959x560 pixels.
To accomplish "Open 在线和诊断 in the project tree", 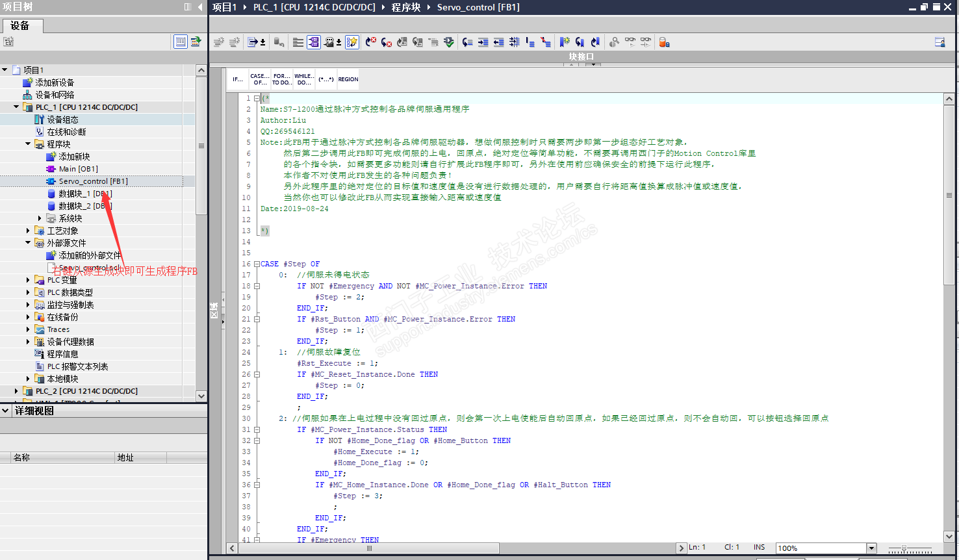I will [x=66, y=132].
